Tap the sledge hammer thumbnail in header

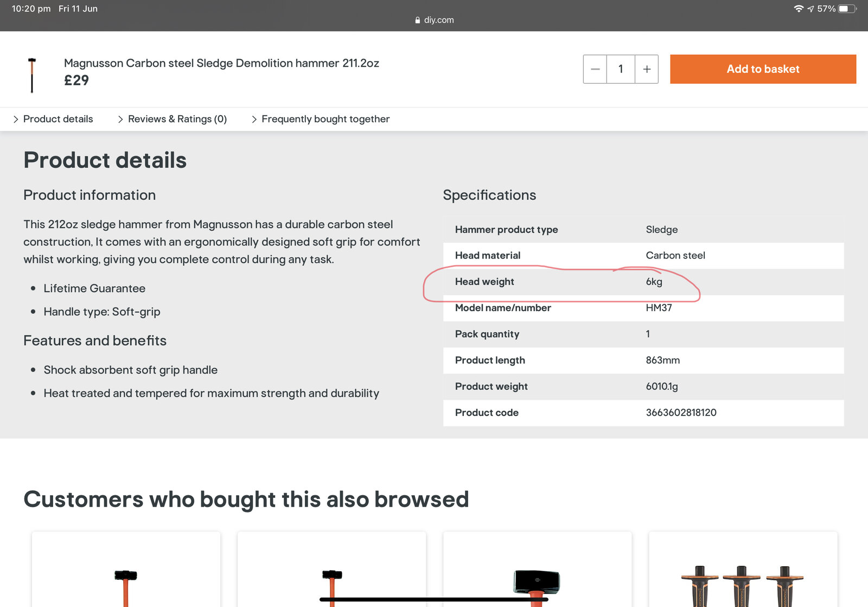tap(32, 75)
